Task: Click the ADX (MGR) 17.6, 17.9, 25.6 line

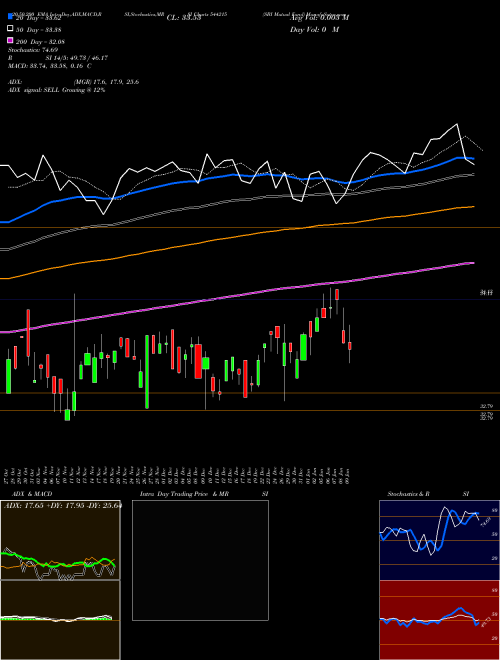Action: (74, 82)
